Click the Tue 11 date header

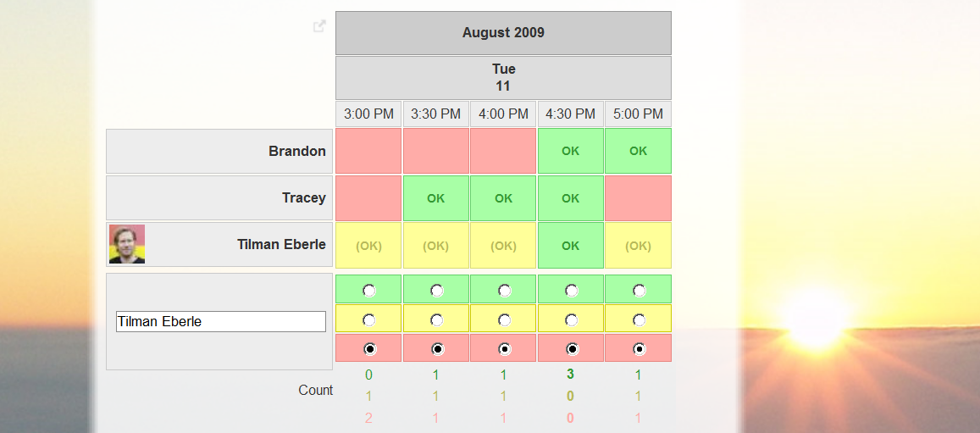[x=503, y=78]
